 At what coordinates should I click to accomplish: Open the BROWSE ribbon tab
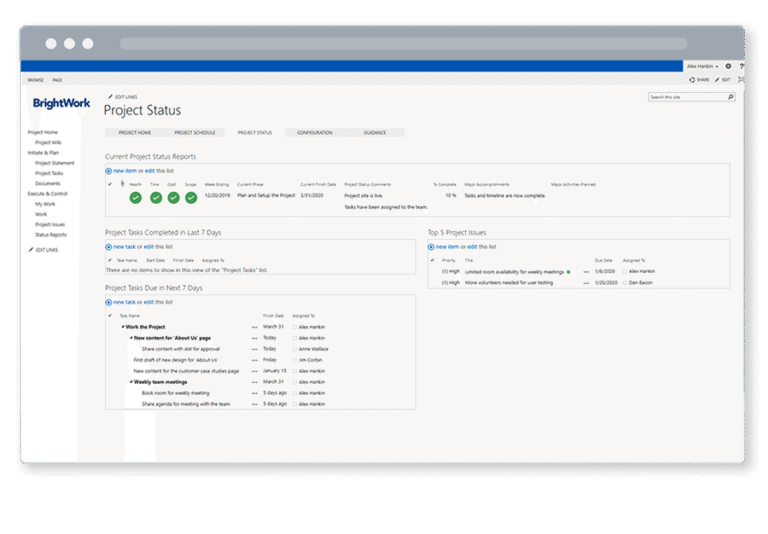coord(36,80)
